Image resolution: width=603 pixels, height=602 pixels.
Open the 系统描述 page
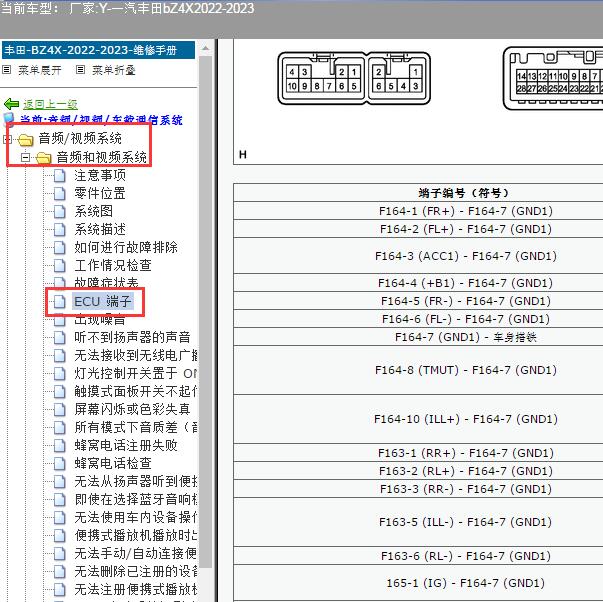pyautogui.click(x=100, y=229)
